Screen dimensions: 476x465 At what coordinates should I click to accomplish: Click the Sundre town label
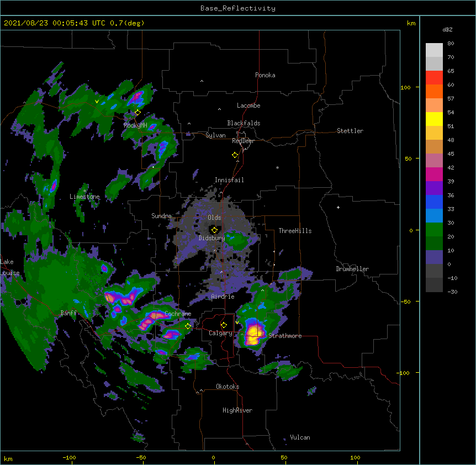pos(161,216)
